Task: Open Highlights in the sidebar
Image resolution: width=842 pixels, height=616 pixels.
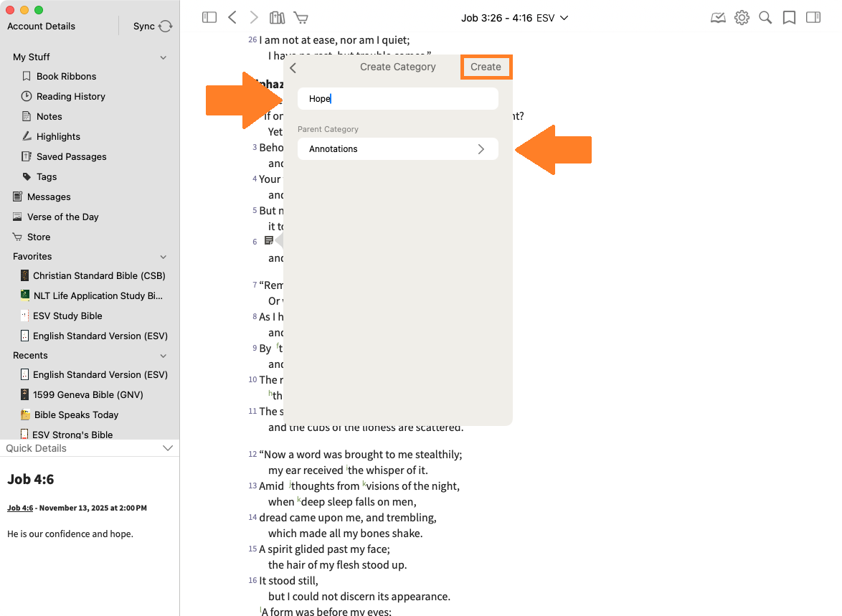Action: 58,136
